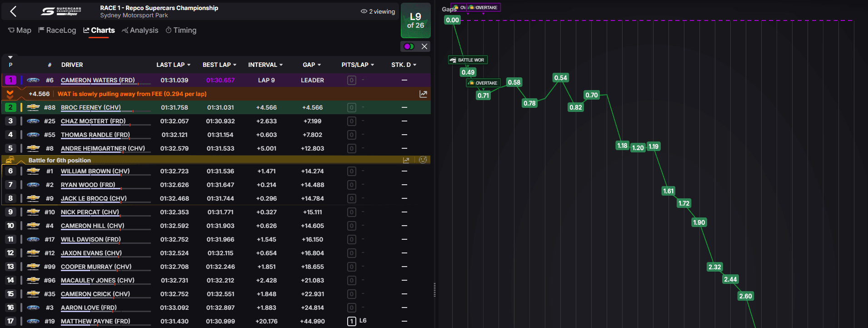
Task: Toggle the purple-green comparison color switch
Action: coord(409,46)
